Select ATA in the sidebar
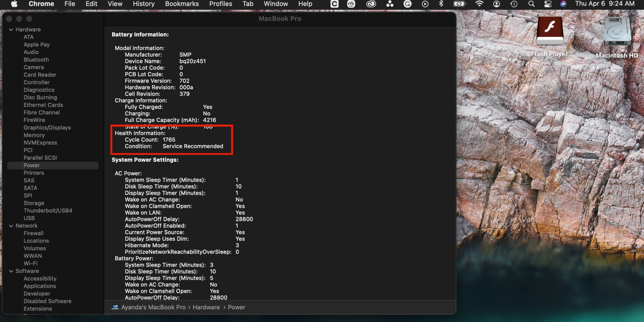644x322 pixels. pos(29,37)
